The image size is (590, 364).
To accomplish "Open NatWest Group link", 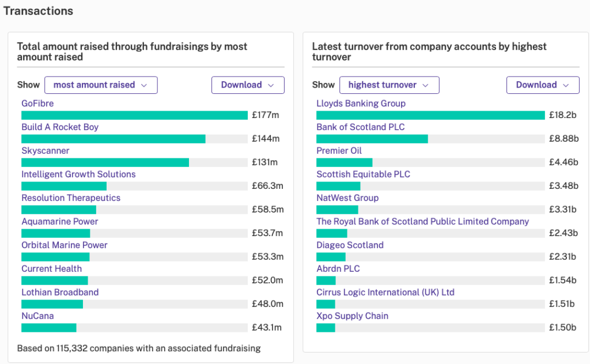I will point(347,198).
